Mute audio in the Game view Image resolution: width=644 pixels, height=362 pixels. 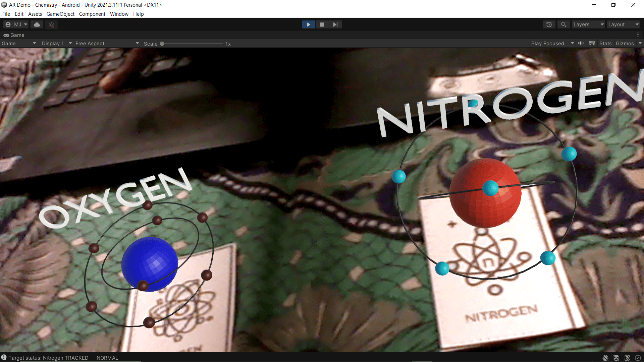(581, 43)
